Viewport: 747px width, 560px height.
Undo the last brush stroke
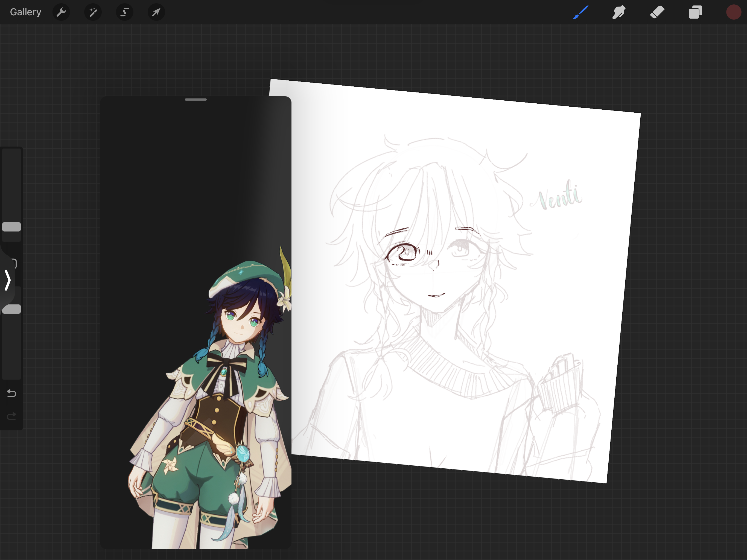11,393
